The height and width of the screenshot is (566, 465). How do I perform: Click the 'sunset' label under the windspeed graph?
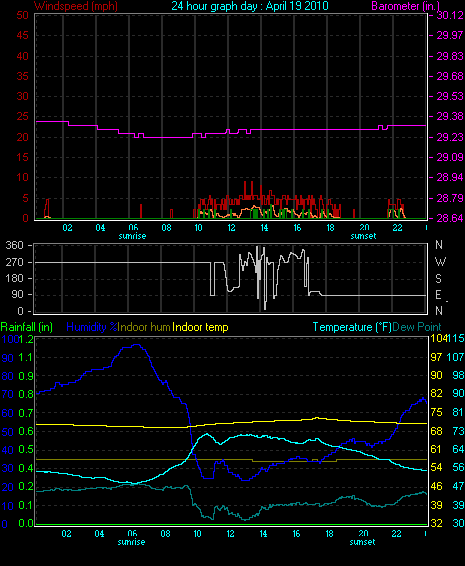click(364, 236)
